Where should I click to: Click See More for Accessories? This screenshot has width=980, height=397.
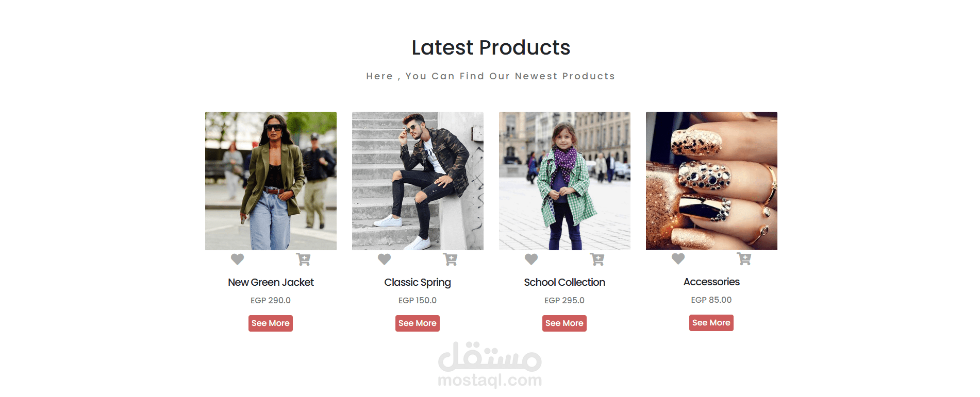[x=711, y=323]
